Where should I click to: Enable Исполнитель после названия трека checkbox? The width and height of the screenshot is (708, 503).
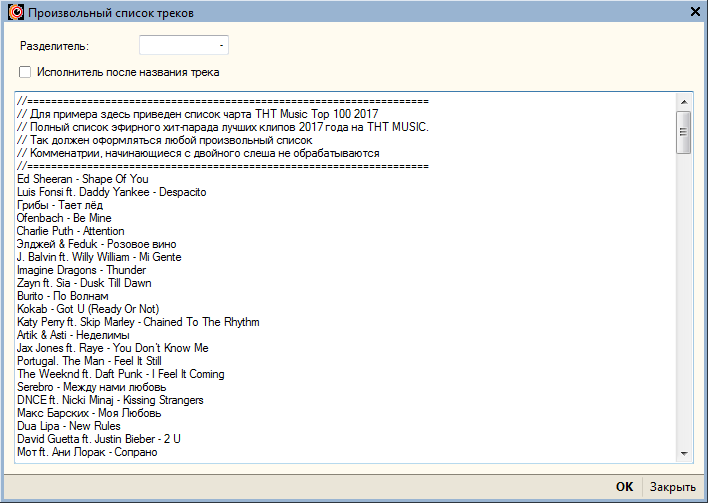(25, 72)
